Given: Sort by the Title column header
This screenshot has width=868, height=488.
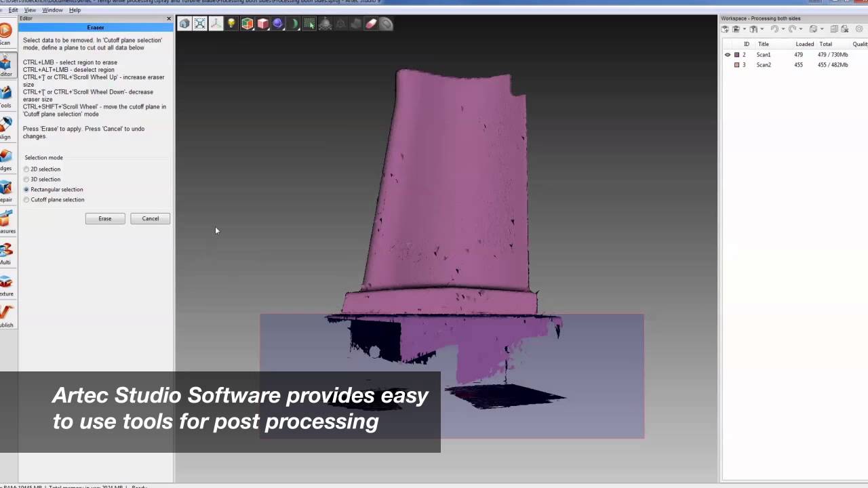Looking at the screenshot, I should click(x=764, y=44).
